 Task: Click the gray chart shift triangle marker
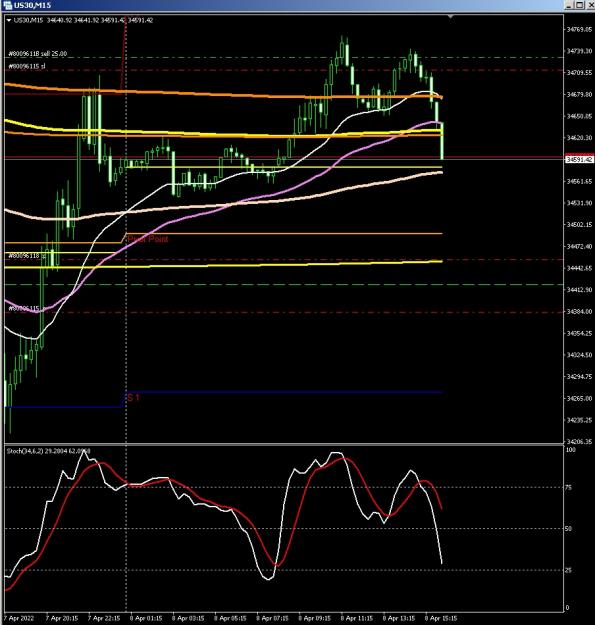450,17
